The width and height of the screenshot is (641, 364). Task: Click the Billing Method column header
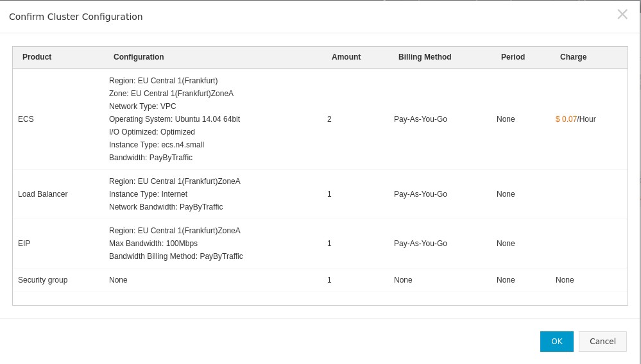pos(424,57)
